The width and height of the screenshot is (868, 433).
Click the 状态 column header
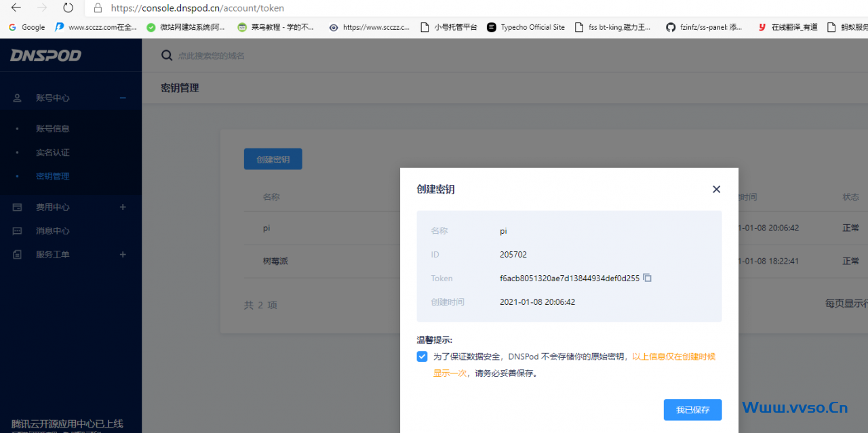click(x=850, y=197)
